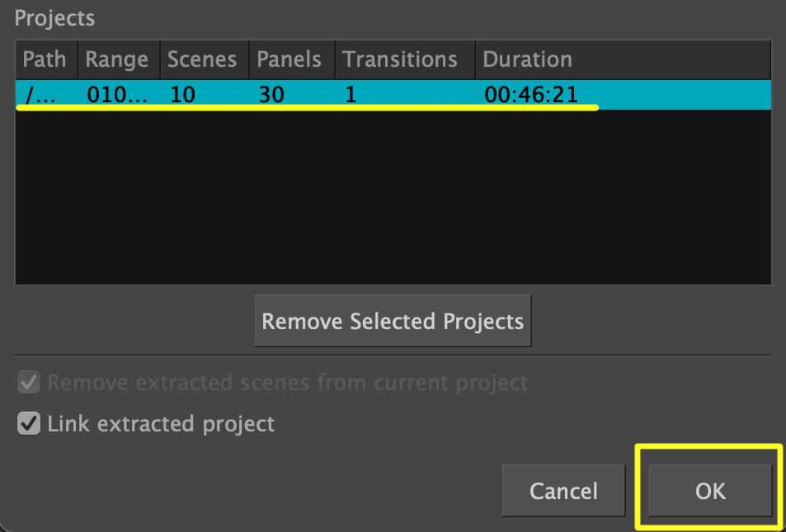Click the scenes value 10 in the row
Viewport: 786px width, 532px height.
[x=183, y=94]
